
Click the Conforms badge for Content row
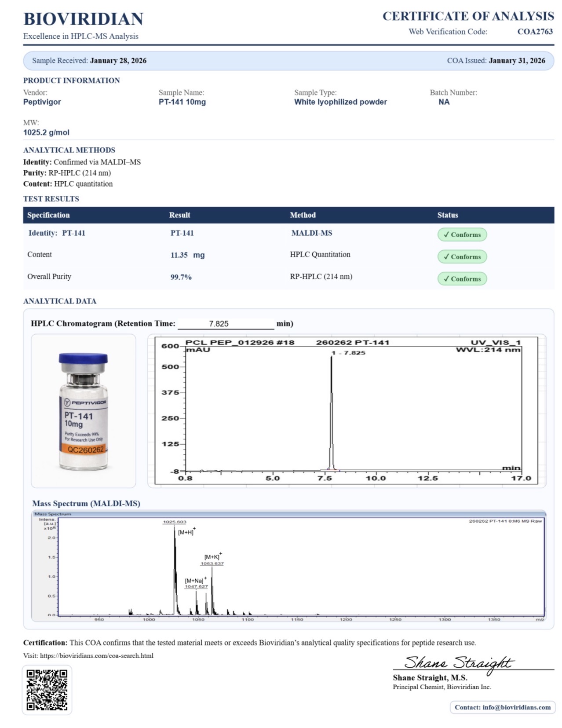tap(462, 256)
